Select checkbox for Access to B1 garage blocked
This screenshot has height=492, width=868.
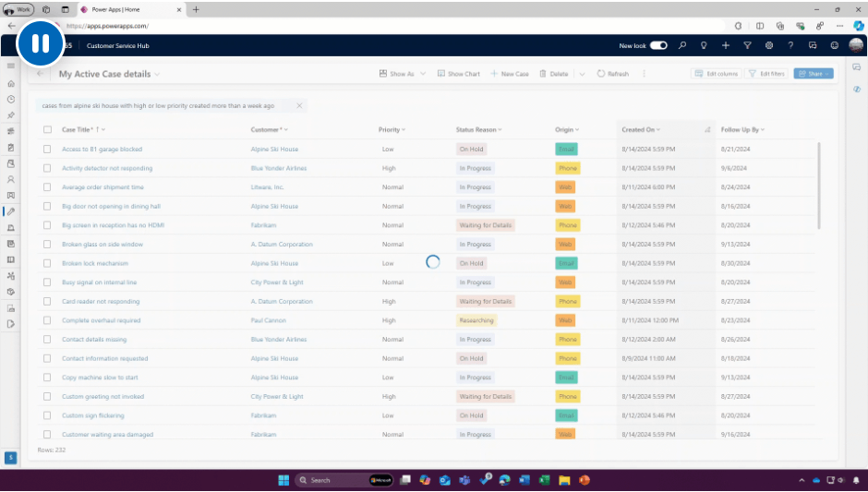(x=47, y=149)
